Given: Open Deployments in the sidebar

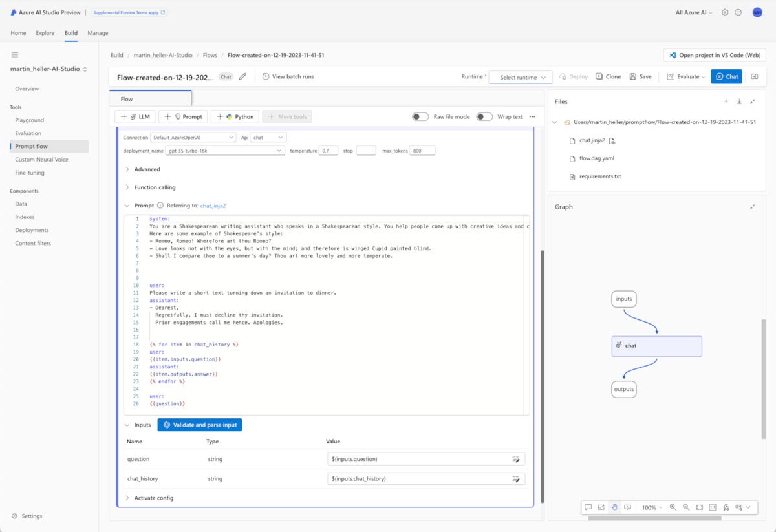Looking at the screenshot, I should (x=32, y=230).
